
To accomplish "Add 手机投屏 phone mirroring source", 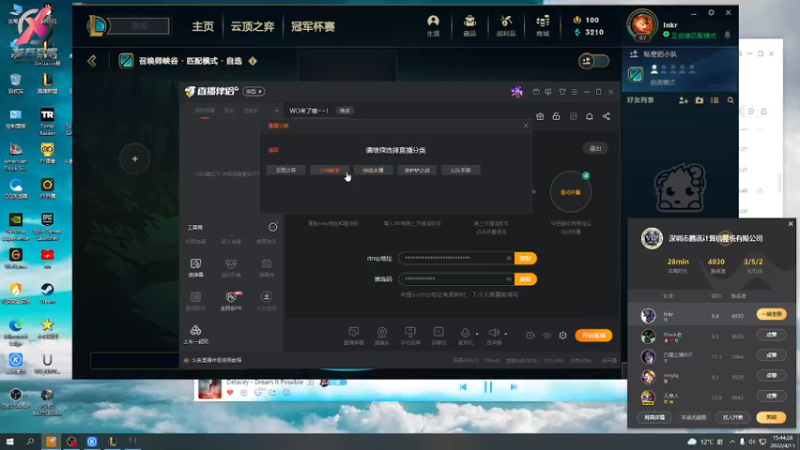I will pyautogui.click(x=410, y=336).
